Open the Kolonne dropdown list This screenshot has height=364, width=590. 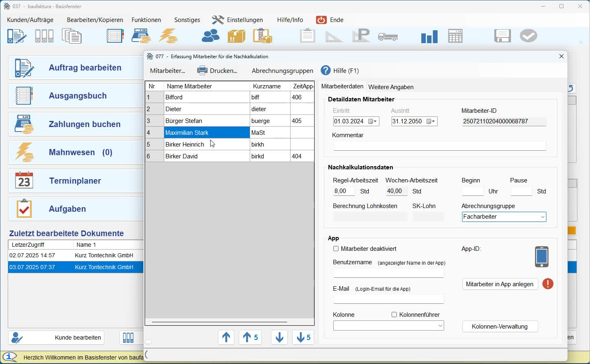pyautogui.click(x=440, y=326)
